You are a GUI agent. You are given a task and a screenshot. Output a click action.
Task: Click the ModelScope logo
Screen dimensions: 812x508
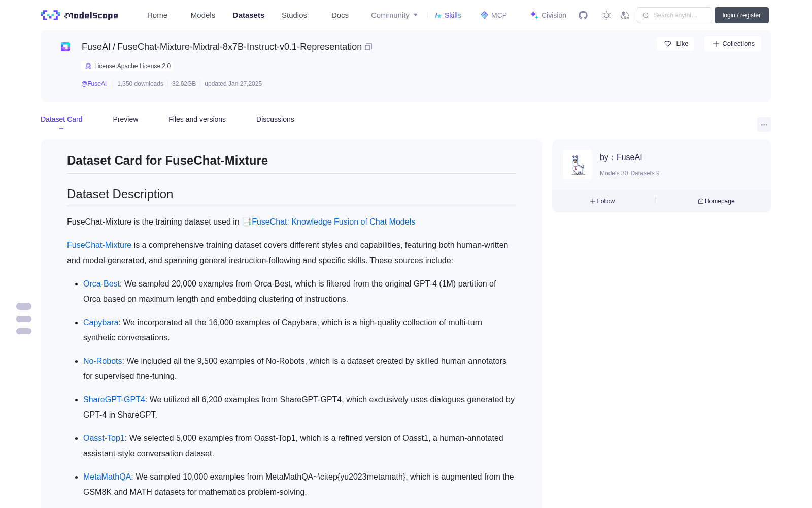[80, 15]
